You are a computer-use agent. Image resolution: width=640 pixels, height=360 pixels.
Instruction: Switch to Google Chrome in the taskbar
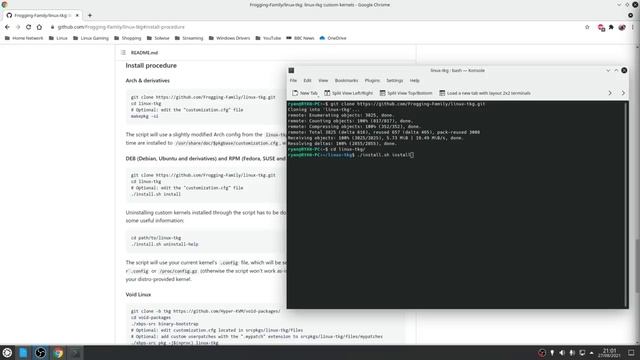tap(58, 353)
